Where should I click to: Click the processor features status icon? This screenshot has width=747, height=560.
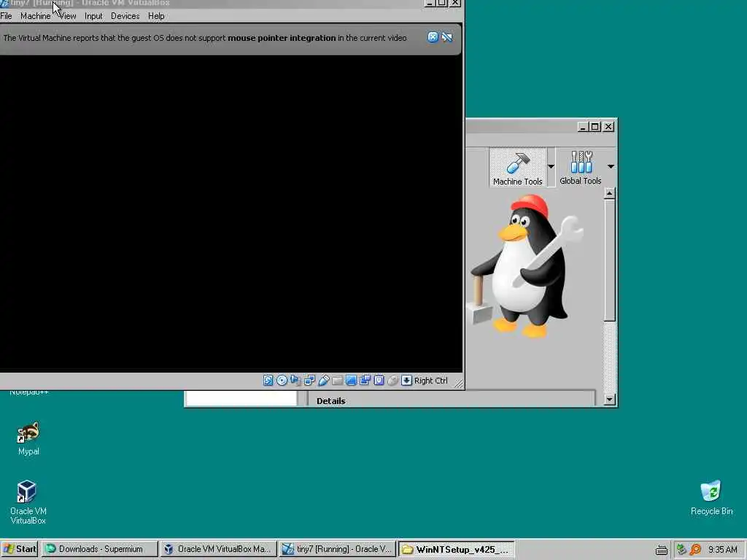379,380
